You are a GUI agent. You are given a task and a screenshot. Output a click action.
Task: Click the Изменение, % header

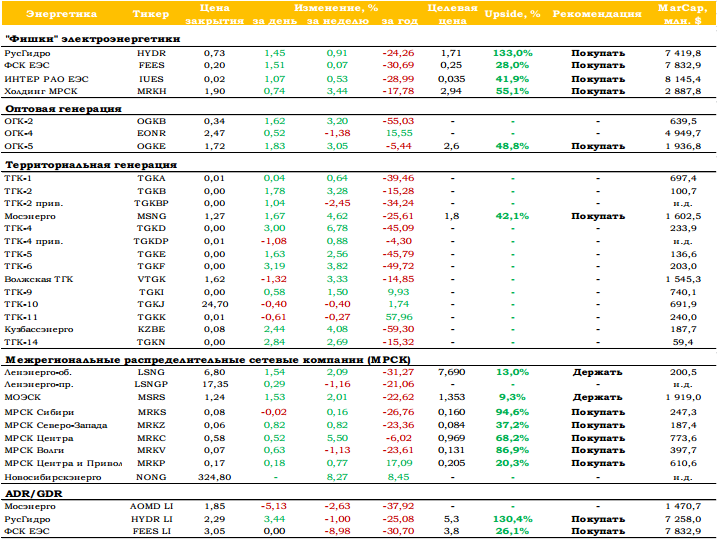tap(336, 8)
